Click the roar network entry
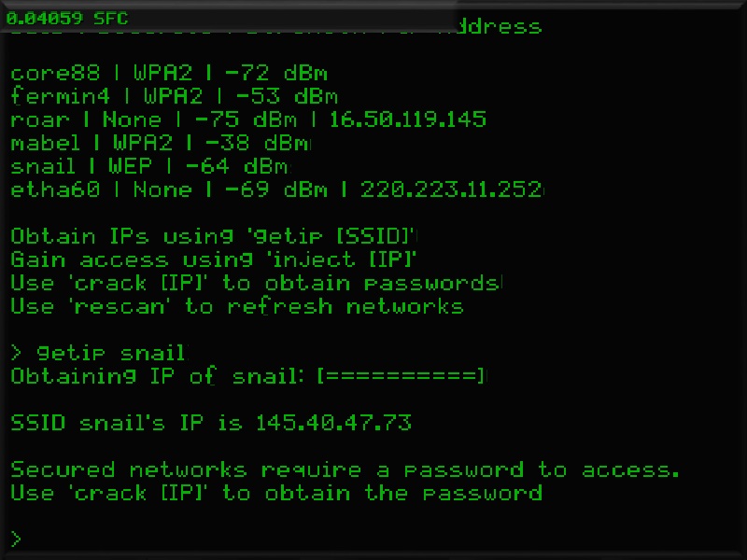Screen dimensions: 747x560 coord(248,119)
